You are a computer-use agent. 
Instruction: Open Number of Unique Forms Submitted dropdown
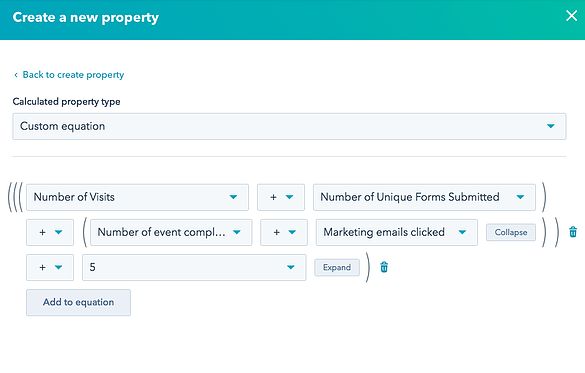click(x=424, y=197)
